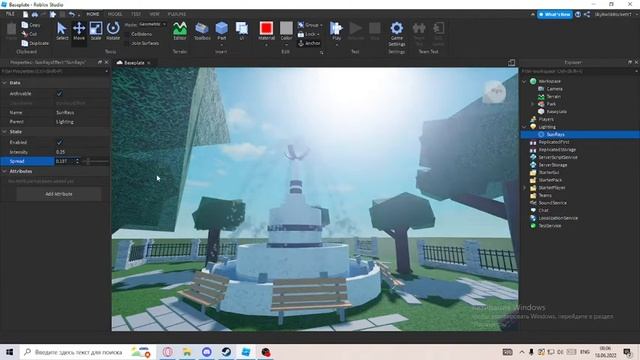Pick the Rotate tool

[113, 31]
